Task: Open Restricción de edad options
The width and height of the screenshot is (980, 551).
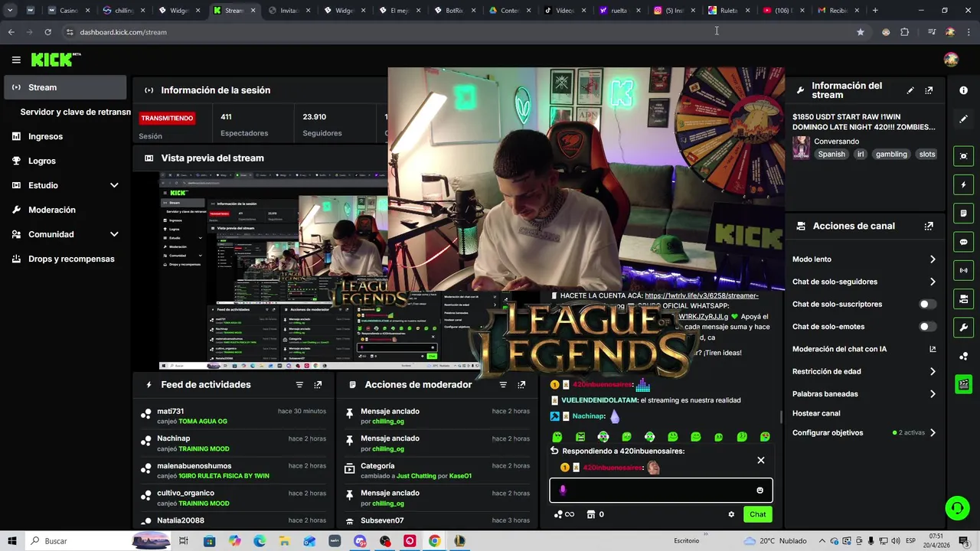Action: [x=864, y=372]
